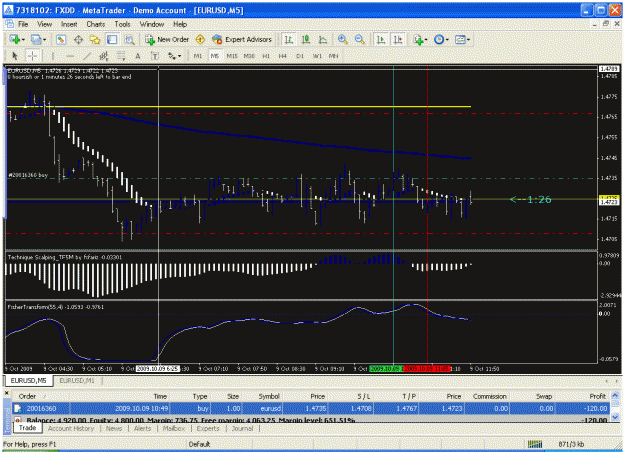625x452 pixels.
Task: Switch to H1 timeframe
Action: coord(266,56)
